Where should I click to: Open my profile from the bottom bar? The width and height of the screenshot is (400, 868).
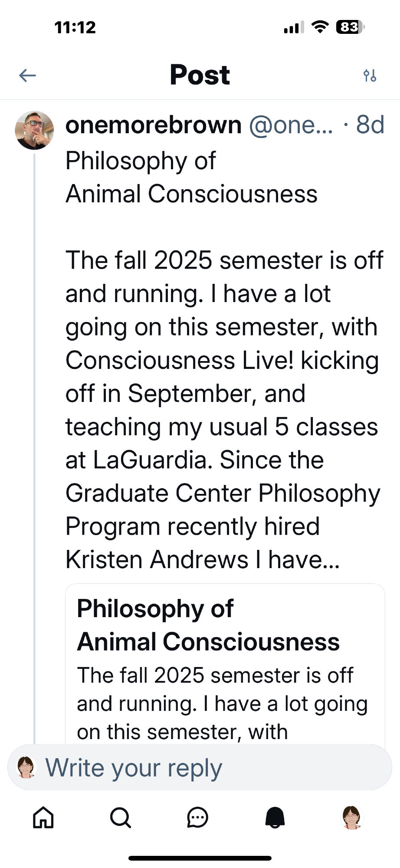pyautogui.click(x=352, y=818)
